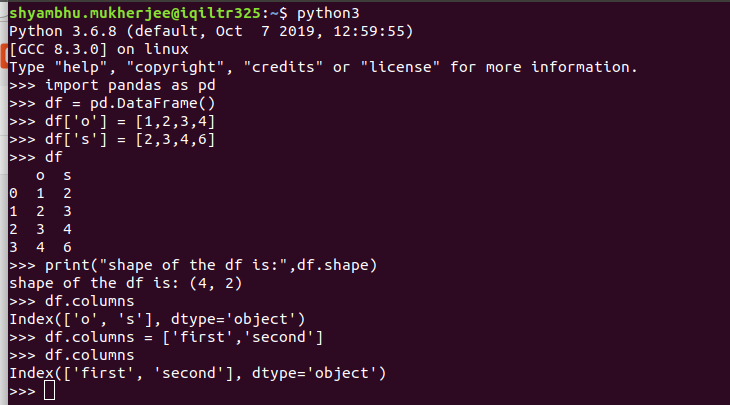730x405 pixels.
Task: Click the df.shape text in the print statement
Action: (x=332, y=265)
